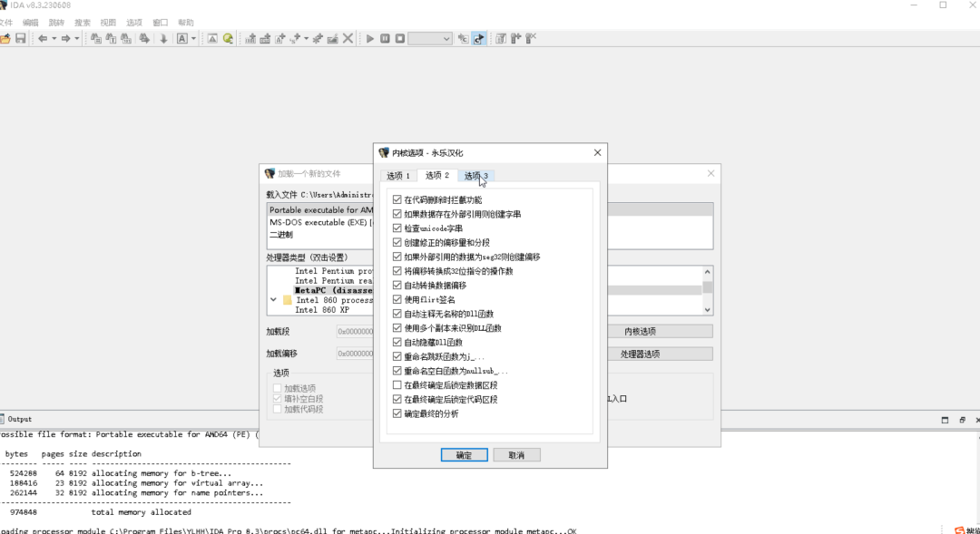Click the first binoculars search icon
Screen dimensions: 980x534
tap(95, 39)
